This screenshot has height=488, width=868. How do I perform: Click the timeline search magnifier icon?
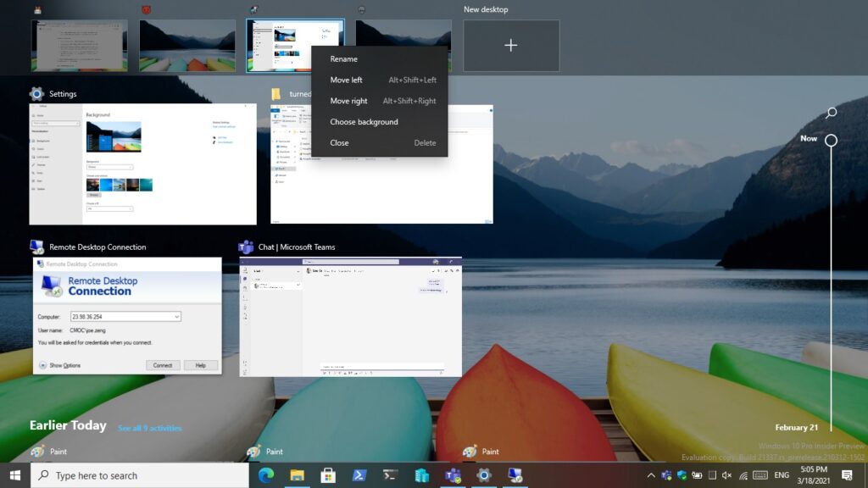coord(831,113)
